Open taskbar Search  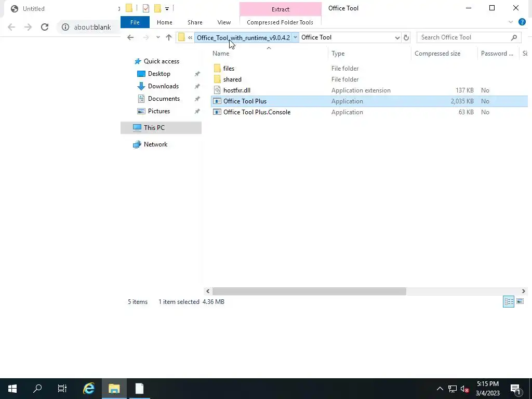37,389
